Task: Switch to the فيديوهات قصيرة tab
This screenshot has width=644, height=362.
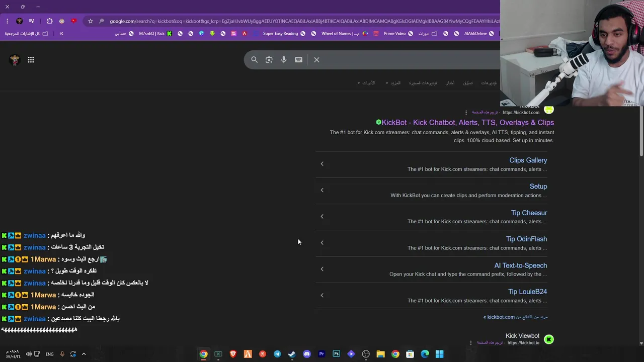Action: pos(423,83)
